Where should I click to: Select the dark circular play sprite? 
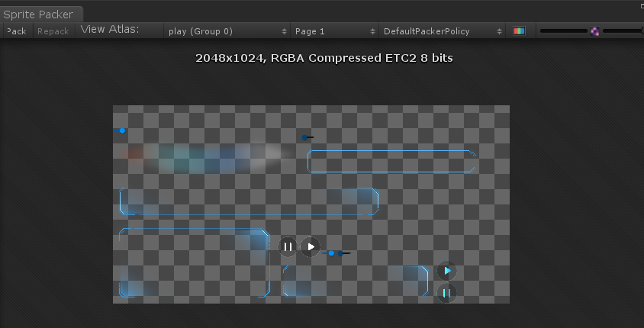(311, 246)
